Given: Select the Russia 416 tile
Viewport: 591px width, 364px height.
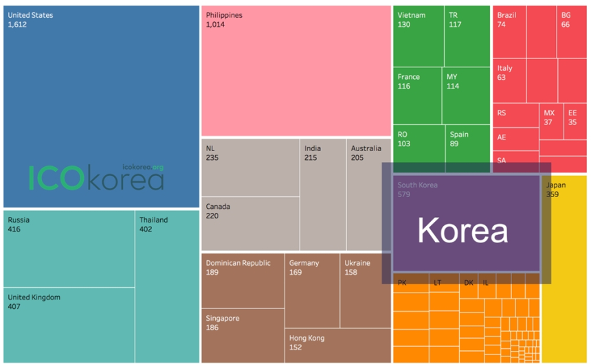Looking at the screenshot, I should point(69,249).
